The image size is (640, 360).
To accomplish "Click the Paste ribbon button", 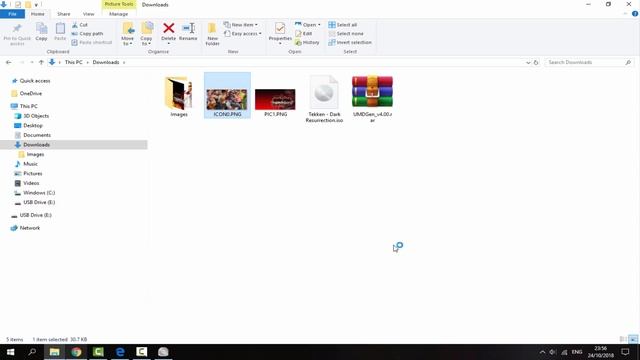I will click(x=60, y=32).
